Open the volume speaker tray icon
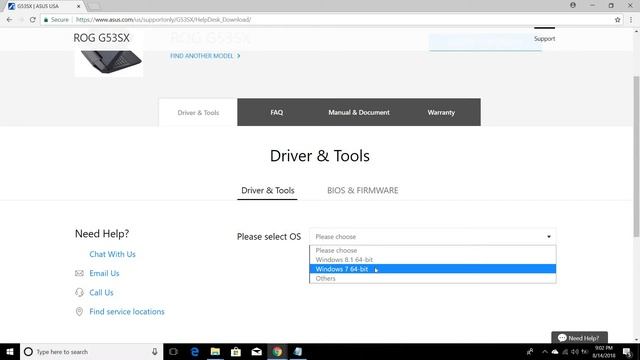 575,352
